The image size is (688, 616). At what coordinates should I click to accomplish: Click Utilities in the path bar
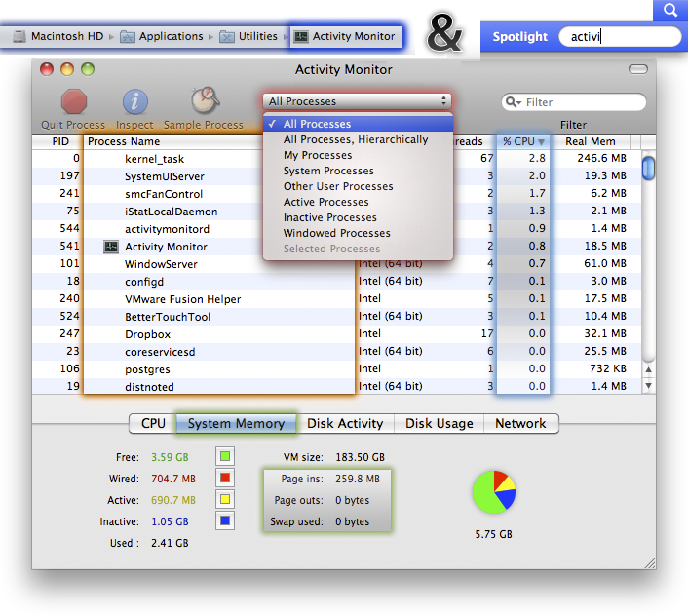[258, 36]
